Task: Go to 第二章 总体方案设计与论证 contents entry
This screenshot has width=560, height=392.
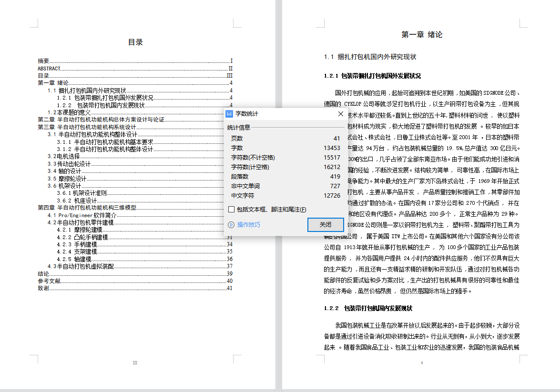Action: (x=101, y=120)
